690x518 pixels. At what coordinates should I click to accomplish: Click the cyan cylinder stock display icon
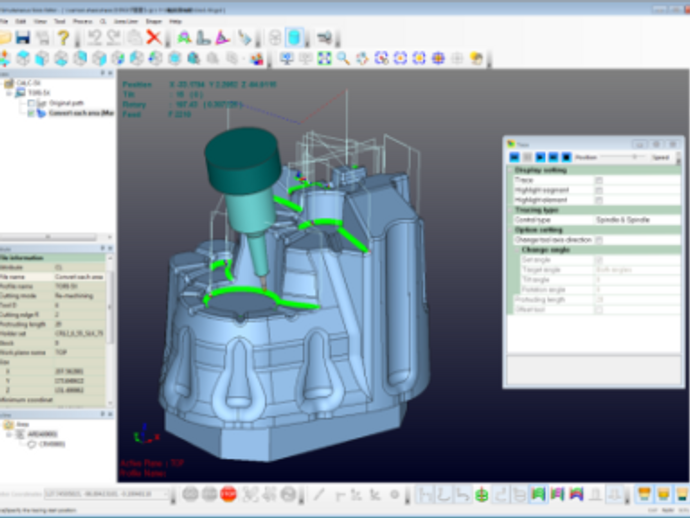294,38
